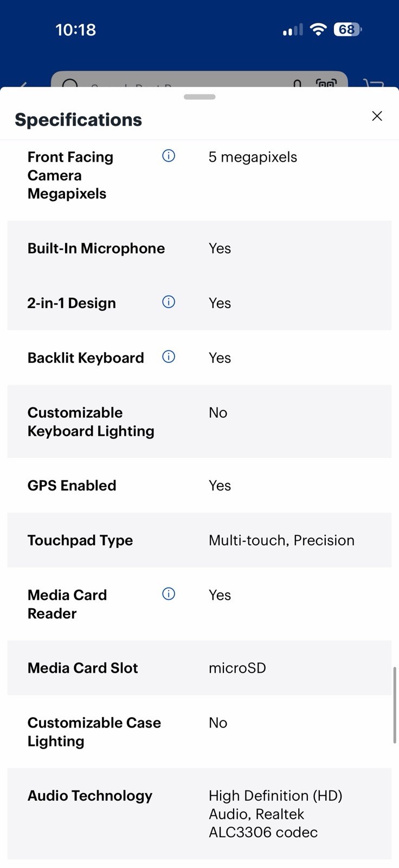Tap info icon beside 2-in-1 Design
This screenshot has width=399, height=868.
pyautogui.click(x=169, y=302)
